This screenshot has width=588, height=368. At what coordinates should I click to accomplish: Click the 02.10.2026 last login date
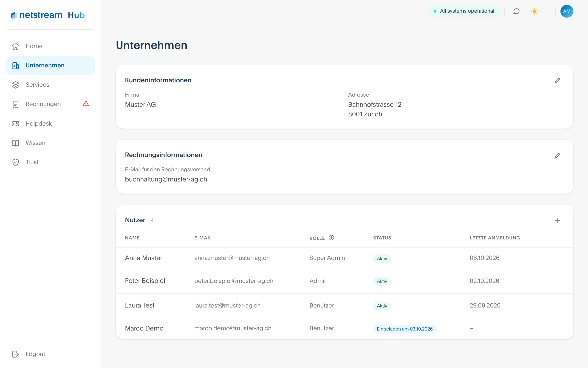[x=484, y=281]
